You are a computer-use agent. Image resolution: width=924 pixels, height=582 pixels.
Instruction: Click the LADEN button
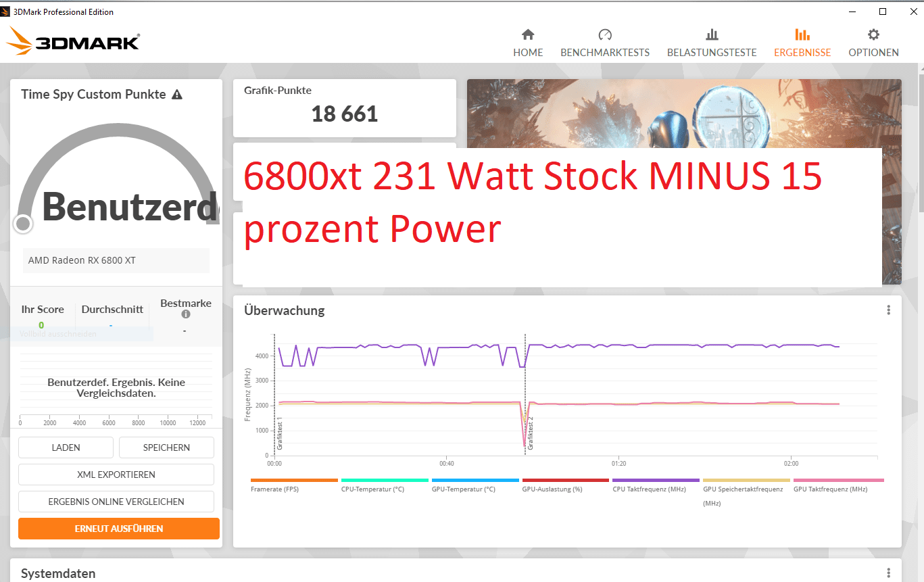tap(66, 447)
